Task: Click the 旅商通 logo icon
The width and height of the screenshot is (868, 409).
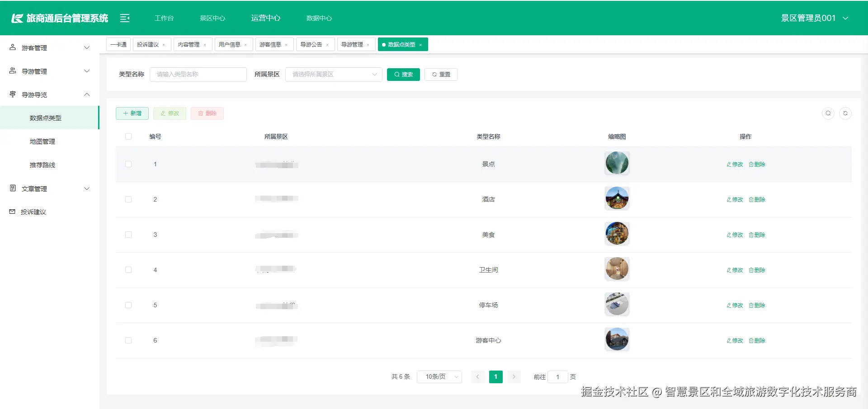Action: [17, 18]
